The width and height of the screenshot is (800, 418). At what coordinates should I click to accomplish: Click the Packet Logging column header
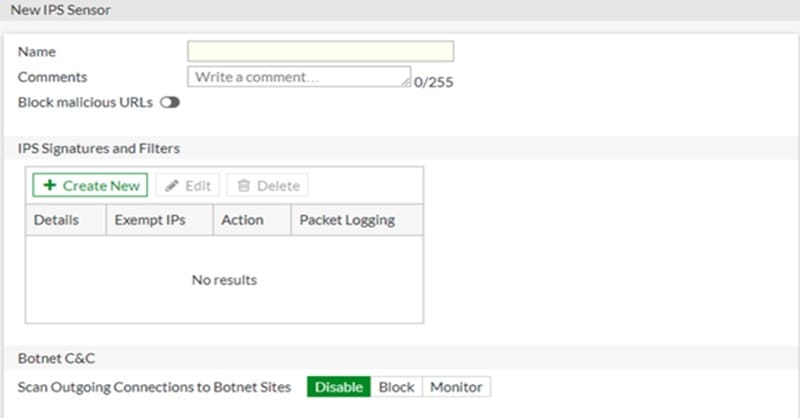tap(357, 220)
